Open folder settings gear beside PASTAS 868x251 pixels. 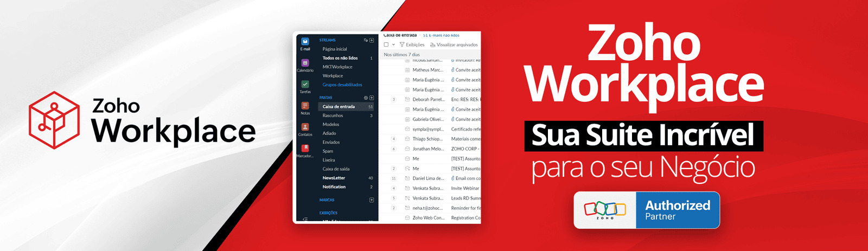[366, 98]
